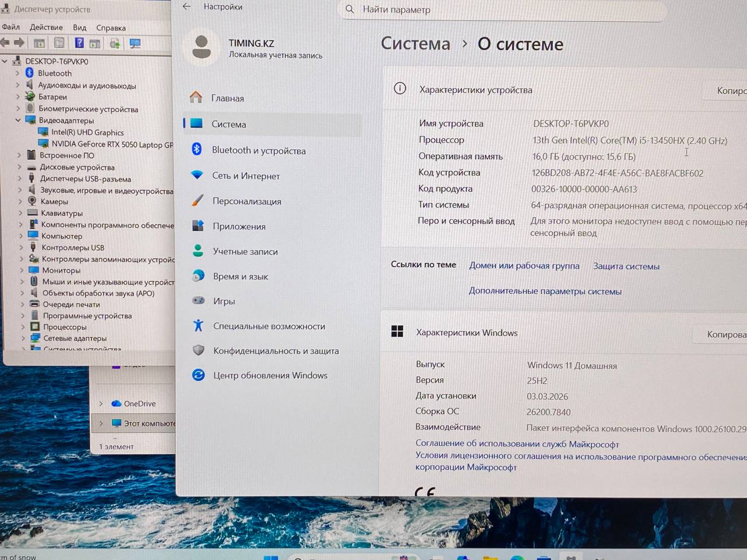Open Сеть и Интернет via the Wi-Fi icon
The width and height of the screenshot is (747, 560).
click(197, 175)
